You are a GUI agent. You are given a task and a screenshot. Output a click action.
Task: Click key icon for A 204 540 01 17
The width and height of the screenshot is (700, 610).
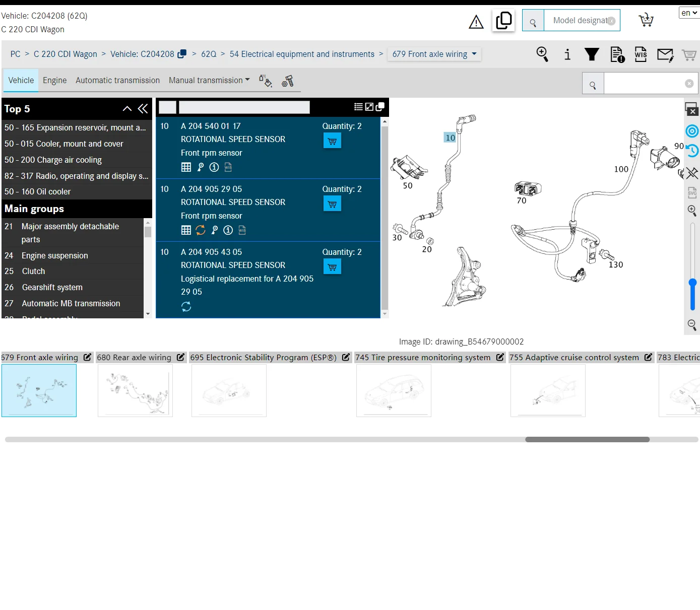coord(201,167)
